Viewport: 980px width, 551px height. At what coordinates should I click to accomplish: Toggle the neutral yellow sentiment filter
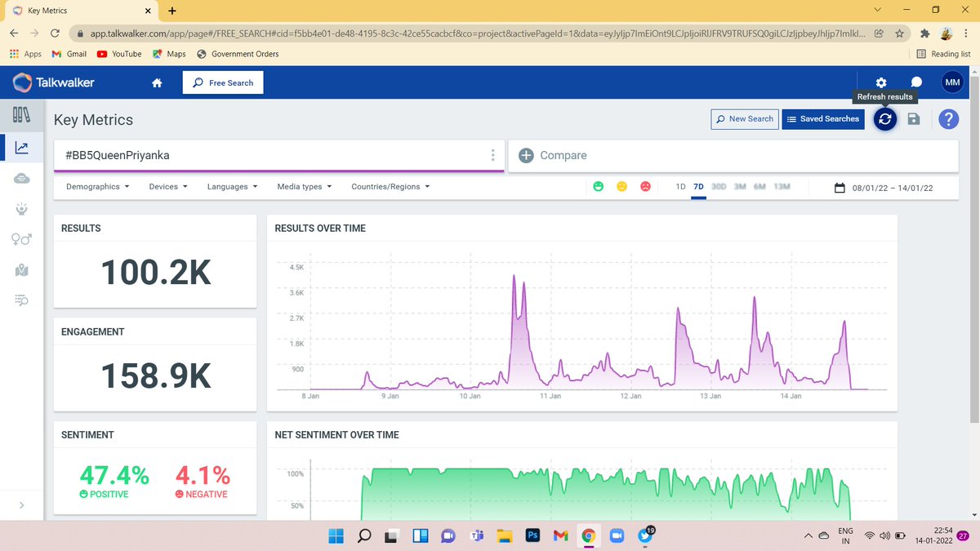pos(621,187)
